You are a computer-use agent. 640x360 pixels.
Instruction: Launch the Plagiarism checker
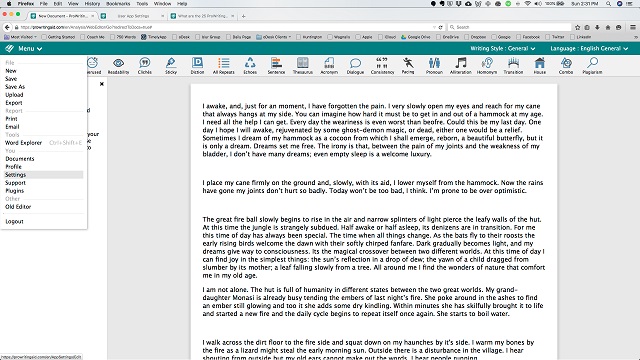point(592,66)
